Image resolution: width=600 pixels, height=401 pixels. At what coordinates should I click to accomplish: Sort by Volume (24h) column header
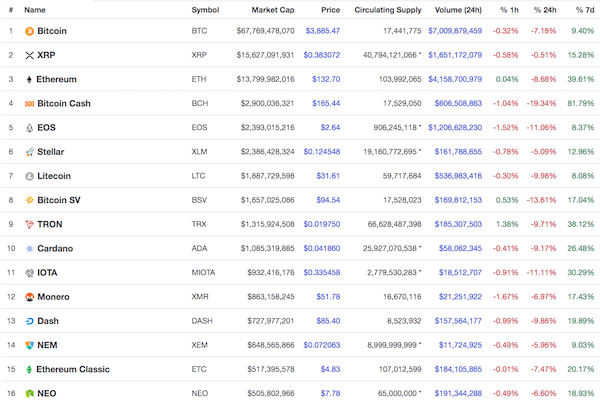pyautogui.click(x=458, y=10)
